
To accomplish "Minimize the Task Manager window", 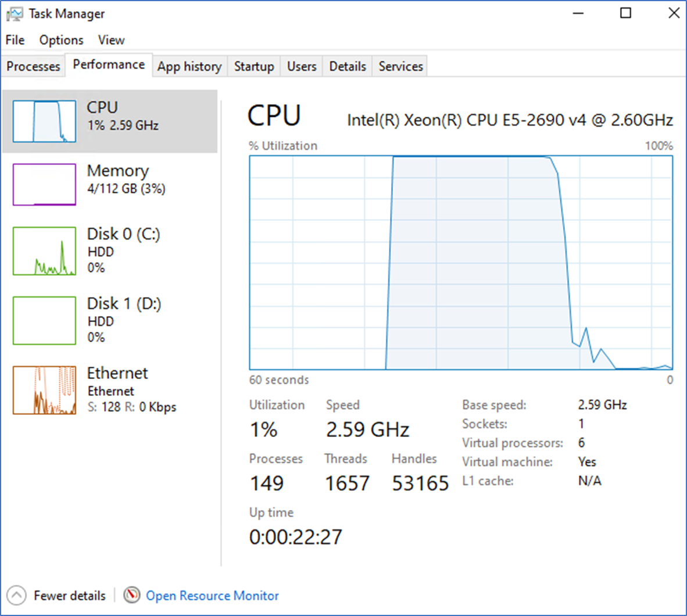I will tap(578, 13).
